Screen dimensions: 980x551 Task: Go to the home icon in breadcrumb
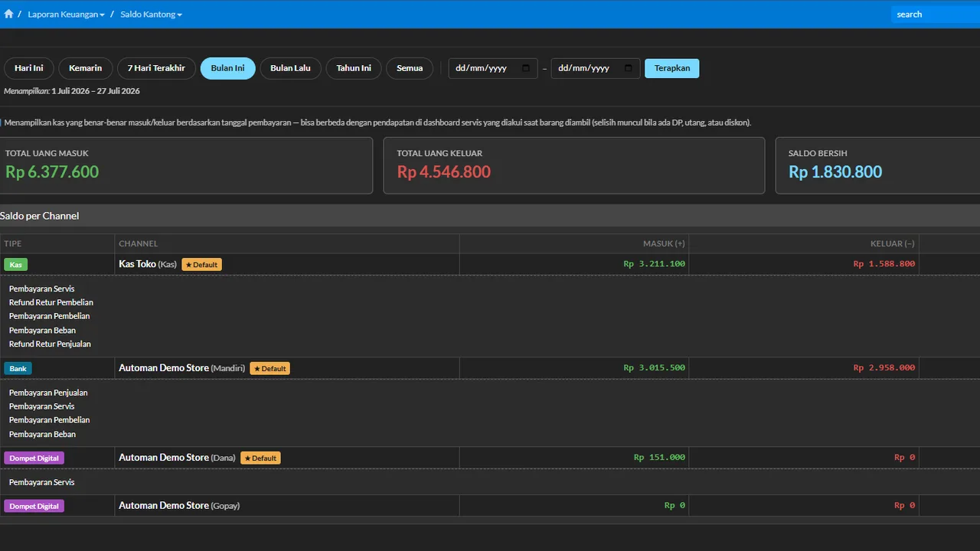coord(8,14)
